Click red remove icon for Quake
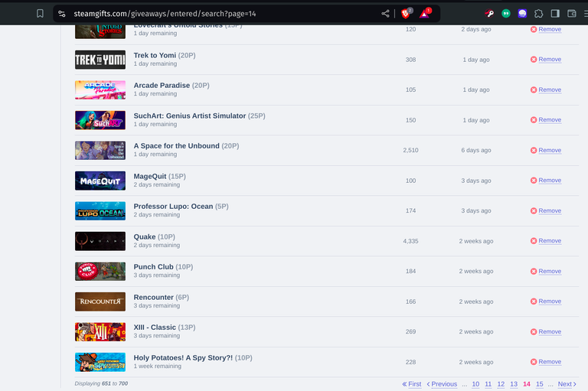This screenshot has width=588, height=391. [x=534, y=241]
